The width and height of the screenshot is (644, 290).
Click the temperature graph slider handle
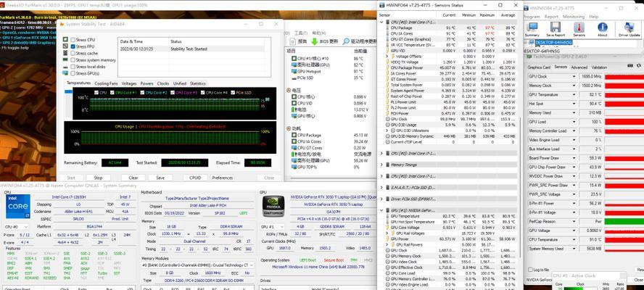(x=68, y=91)
